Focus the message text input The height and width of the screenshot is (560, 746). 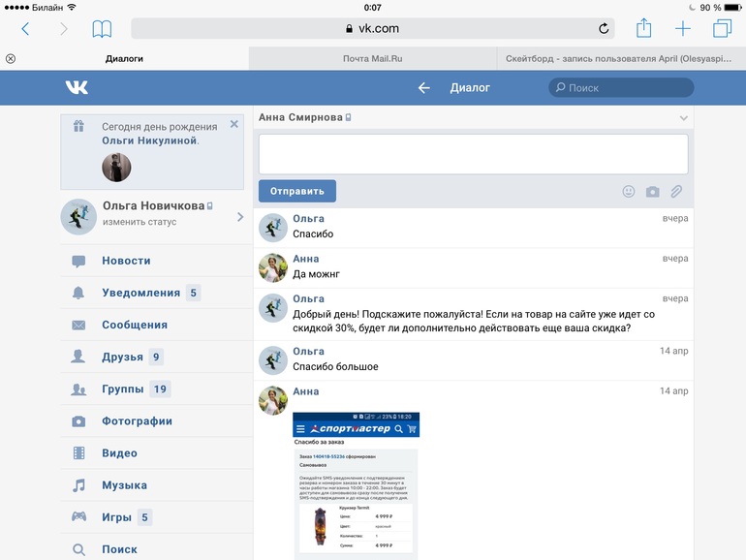[x=473, y=154]
